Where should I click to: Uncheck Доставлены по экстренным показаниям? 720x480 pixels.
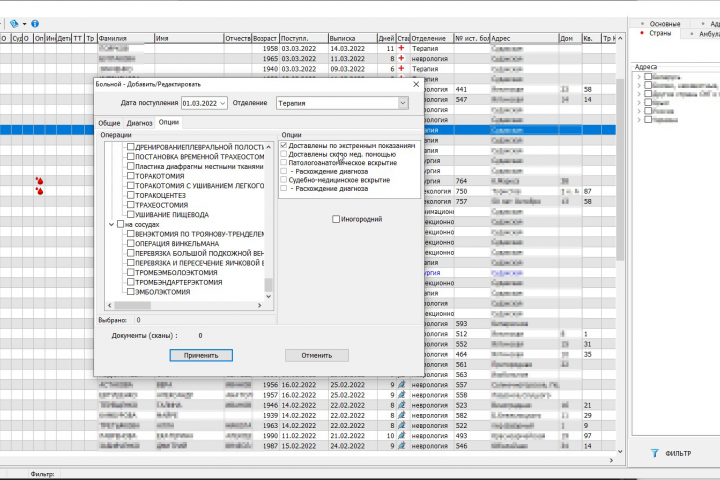point(284,146)
